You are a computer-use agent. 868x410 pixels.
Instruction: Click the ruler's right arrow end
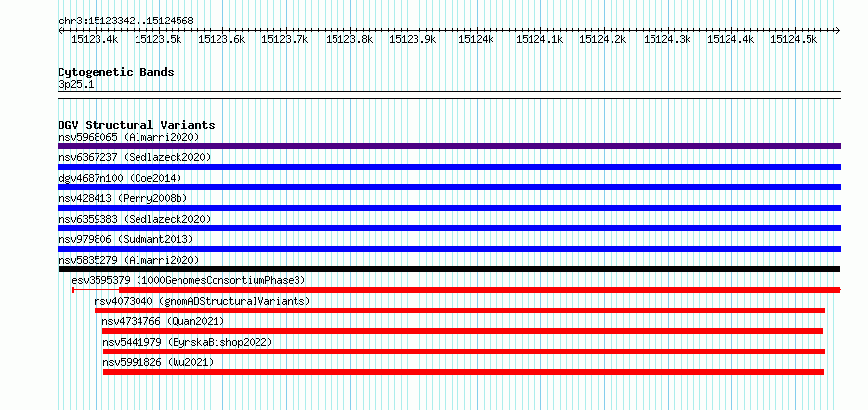pos(838,30)
